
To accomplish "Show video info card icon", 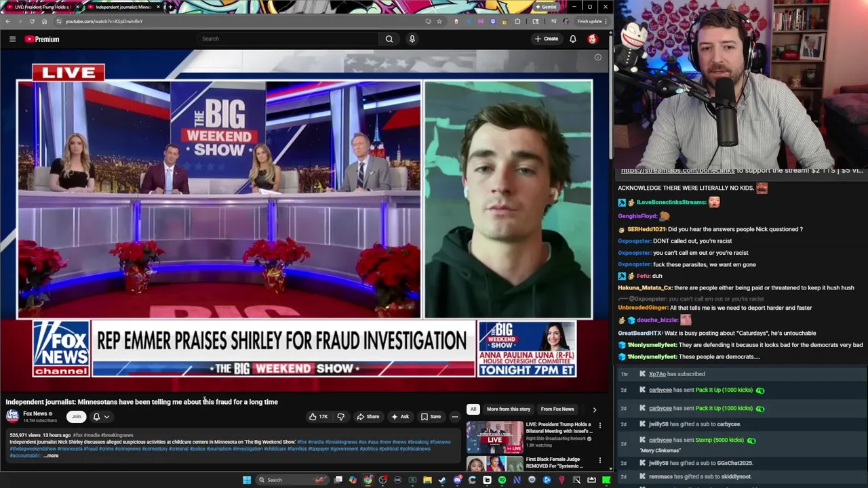I will tap(598, 58).
